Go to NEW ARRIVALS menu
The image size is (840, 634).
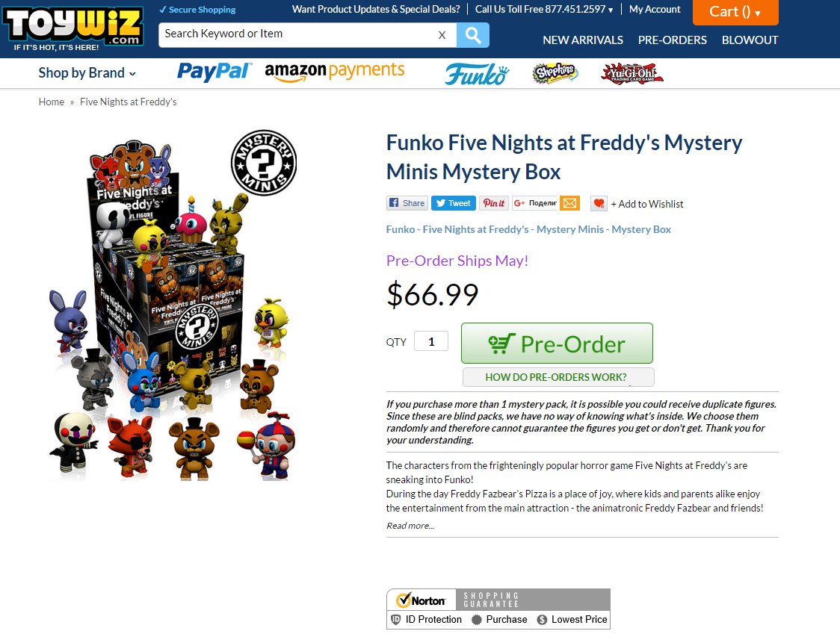point(582,40)
